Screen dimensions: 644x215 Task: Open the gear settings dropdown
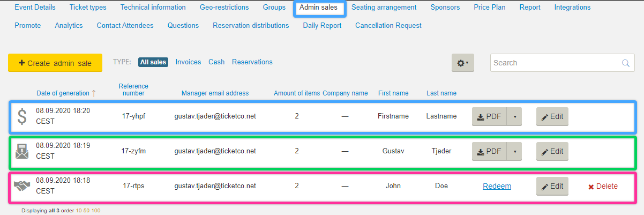point(462,63)
